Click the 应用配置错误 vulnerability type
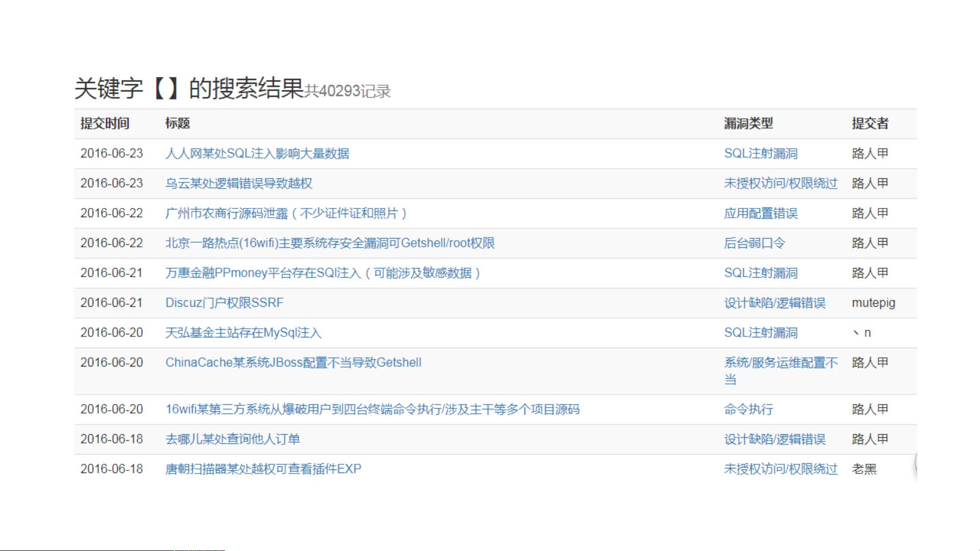The image size is (980, 551). 761,213
